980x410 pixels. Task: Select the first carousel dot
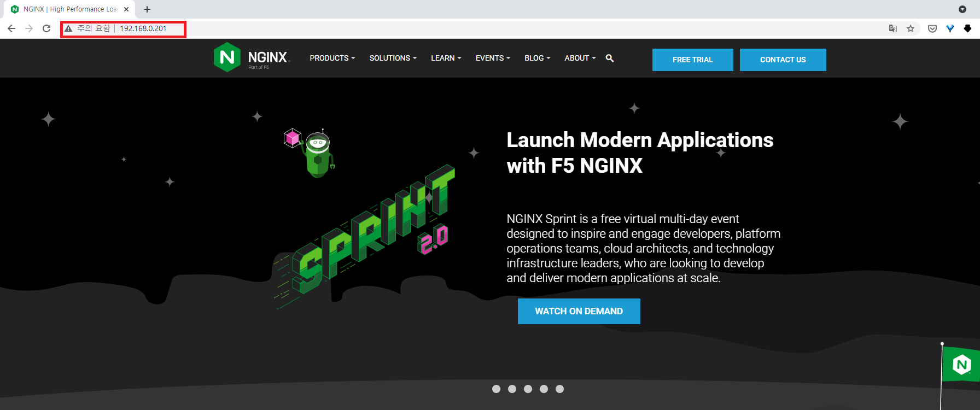(496, 389)
